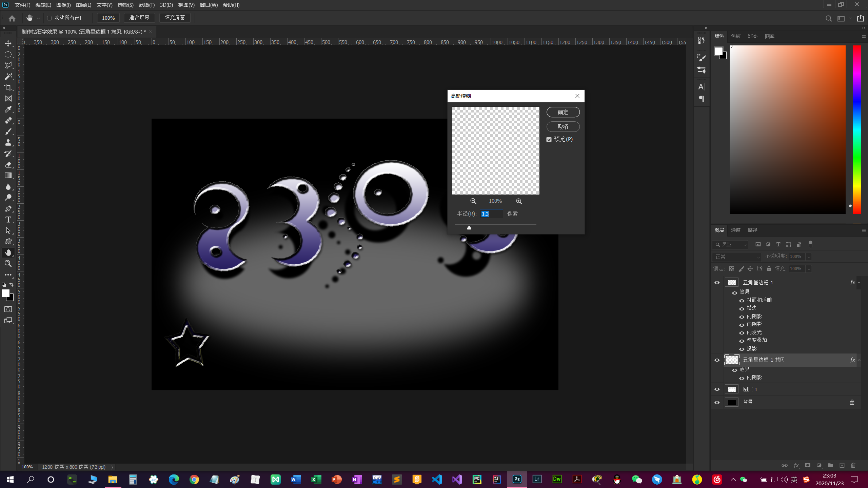Screen dimensions: 868x488
Task: Click 确定 in Gaussian Blur dialog
Action: 563,113
